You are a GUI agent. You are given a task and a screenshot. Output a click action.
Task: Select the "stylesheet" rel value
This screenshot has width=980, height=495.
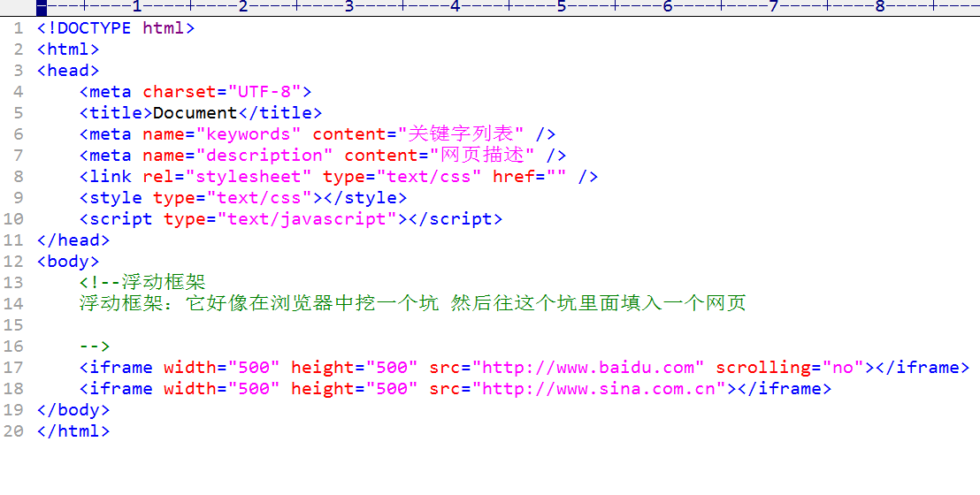(x=249, y=177)
